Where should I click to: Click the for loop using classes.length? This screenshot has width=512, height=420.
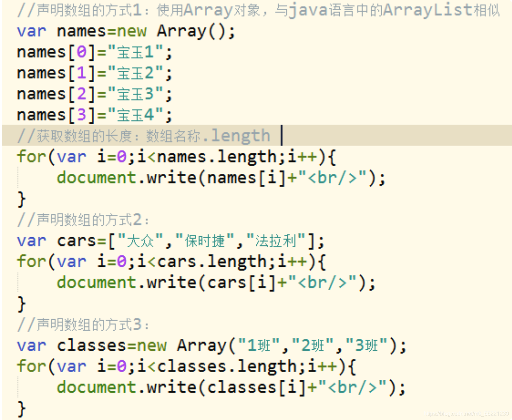pos(186,367)
